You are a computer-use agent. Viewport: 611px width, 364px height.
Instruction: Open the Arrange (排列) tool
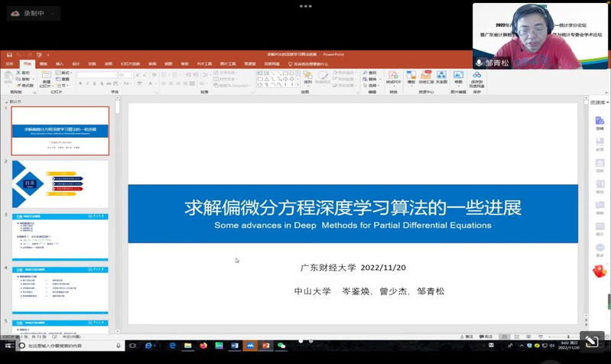tap(308, 77)
